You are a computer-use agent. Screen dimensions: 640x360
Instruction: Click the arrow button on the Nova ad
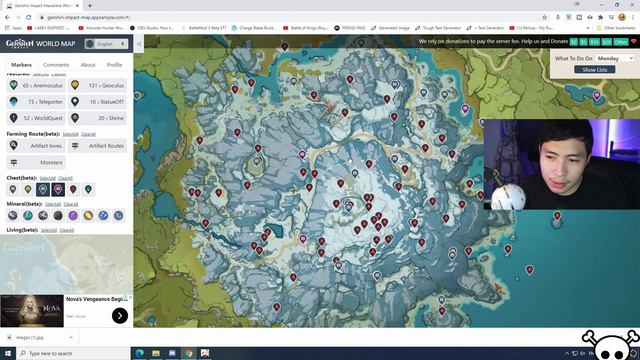click(x=120, y=316)
